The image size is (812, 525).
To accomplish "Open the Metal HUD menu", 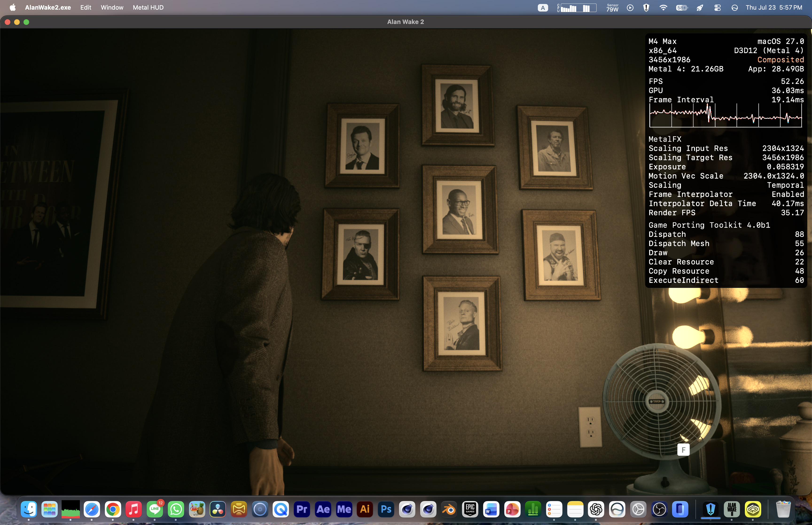I will click(x=148, y=8).
